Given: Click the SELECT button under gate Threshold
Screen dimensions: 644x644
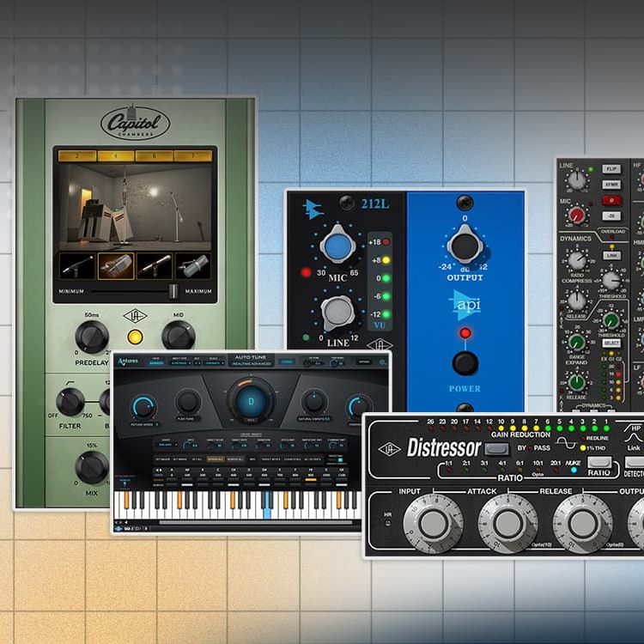Looking at the screenshot, I should [611, 343].
